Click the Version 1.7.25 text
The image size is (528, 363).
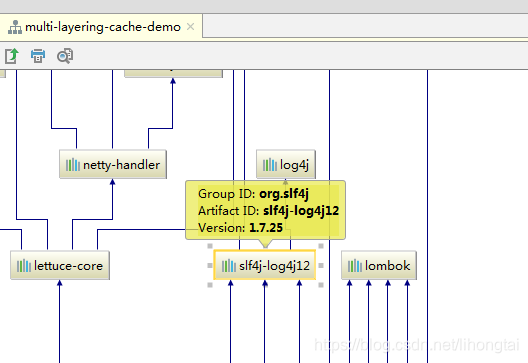(x=240, y=228)
